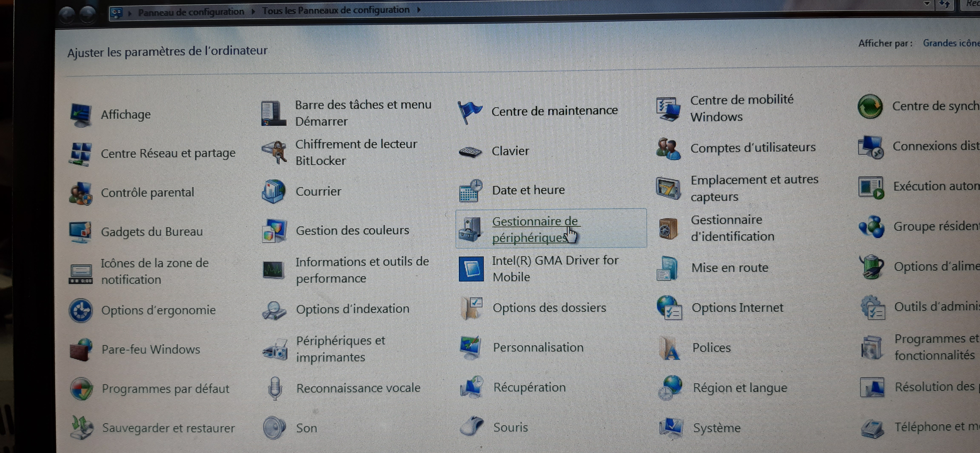Screen dimensions: 980x453
Task: Open the Centre Réseau et partage icon
Action: [81, 154]
